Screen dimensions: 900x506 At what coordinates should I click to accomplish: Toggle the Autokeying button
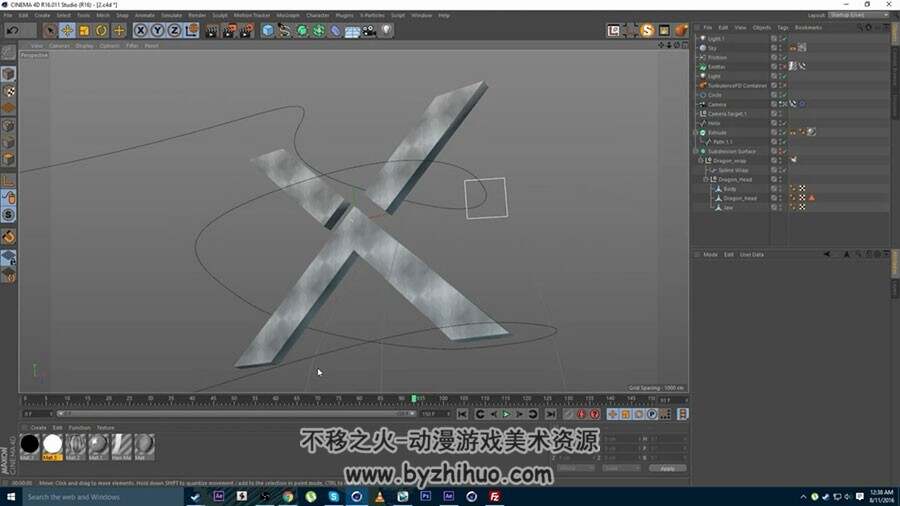[x=581, y=414]
